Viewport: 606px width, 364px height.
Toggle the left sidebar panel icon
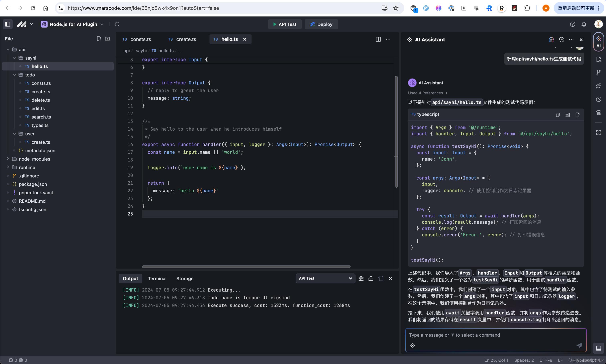click(8, 24)
